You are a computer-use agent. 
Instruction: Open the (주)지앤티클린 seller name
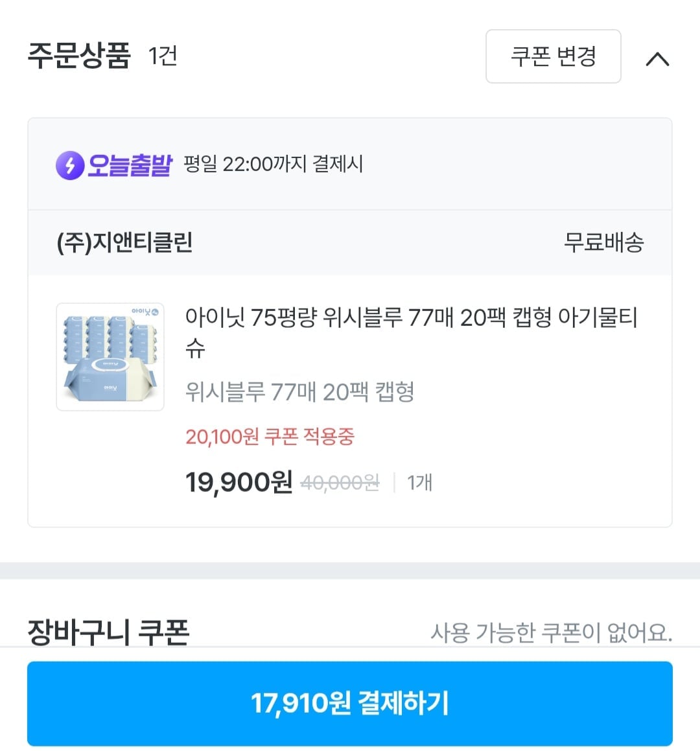(x=125, y=242)
